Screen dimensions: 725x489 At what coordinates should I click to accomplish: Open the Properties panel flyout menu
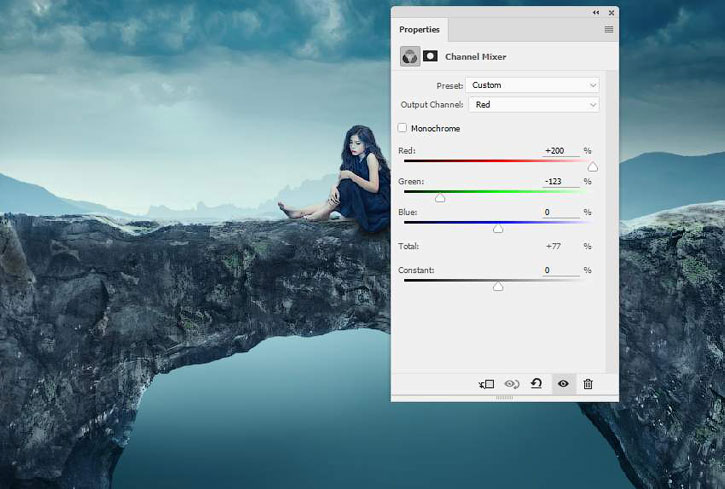[608, 30]
